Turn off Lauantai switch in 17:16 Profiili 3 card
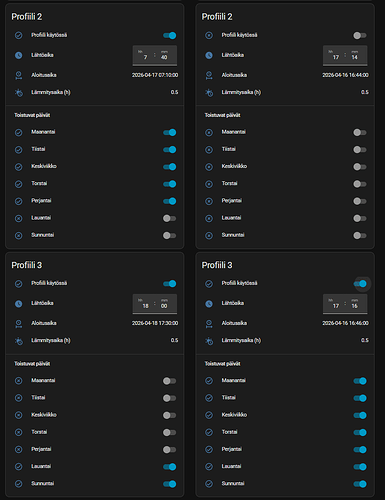385x500 pixels. [x=360, y=467]
